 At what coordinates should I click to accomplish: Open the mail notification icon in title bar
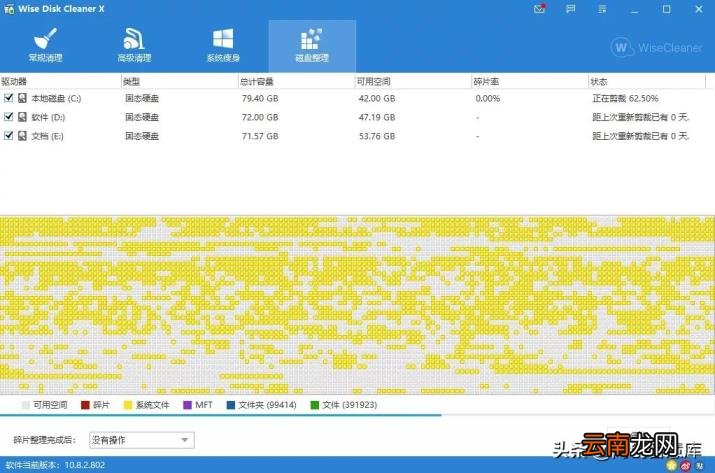click(539, 9)
